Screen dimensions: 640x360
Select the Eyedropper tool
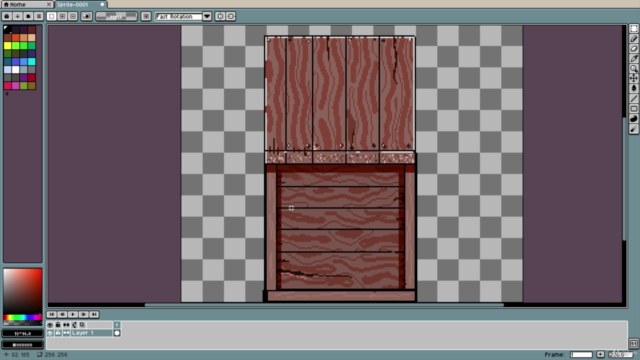point(633,58)
